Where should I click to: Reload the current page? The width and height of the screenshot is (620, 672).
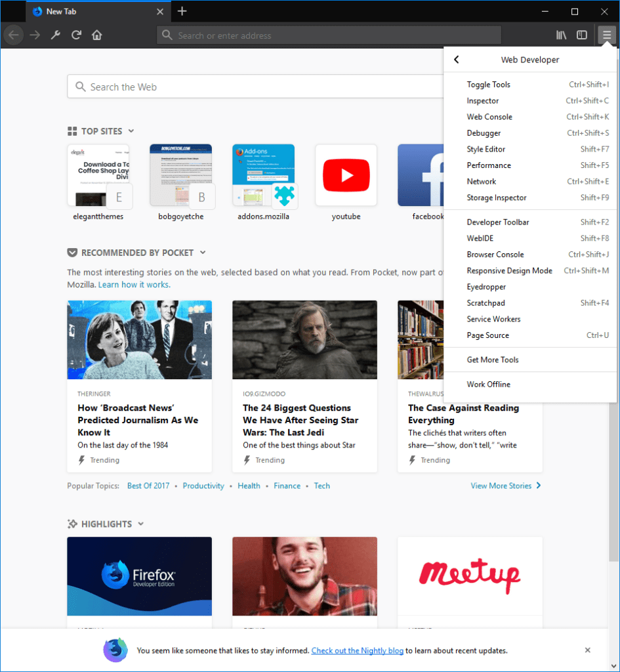point(76,35)
